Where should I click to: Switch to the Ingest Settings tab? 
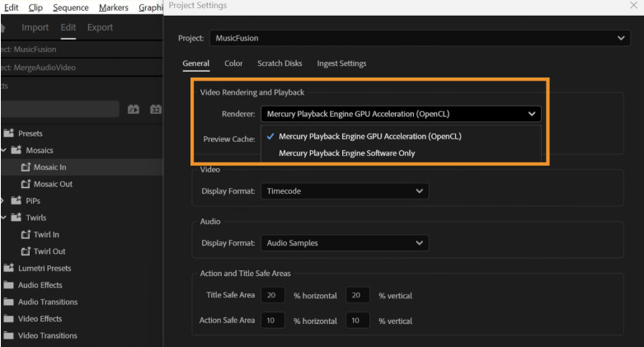pyautogui.click(x=341, y=63)
